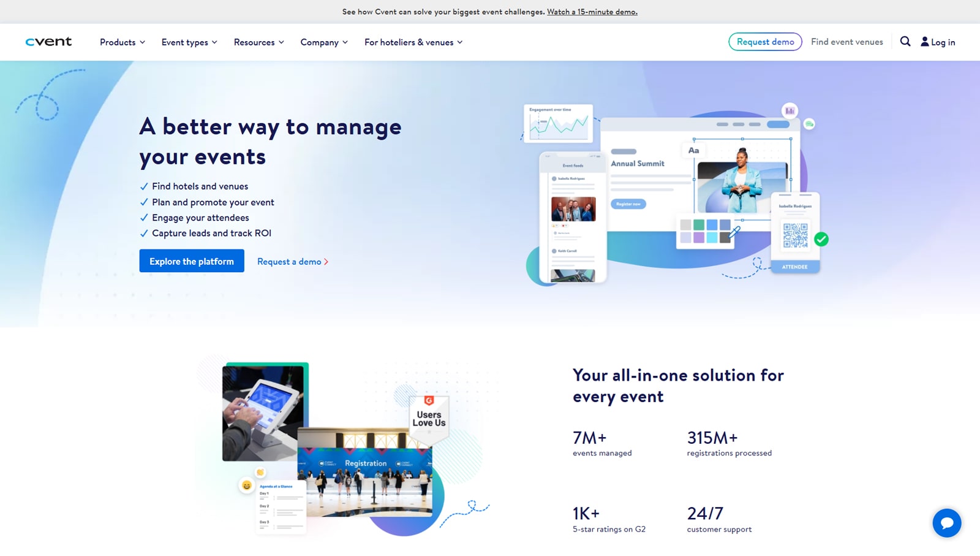Select the teal color swatch in illustration
The width and height of the screenshot is (980, 556).
[x=699, y=225]
